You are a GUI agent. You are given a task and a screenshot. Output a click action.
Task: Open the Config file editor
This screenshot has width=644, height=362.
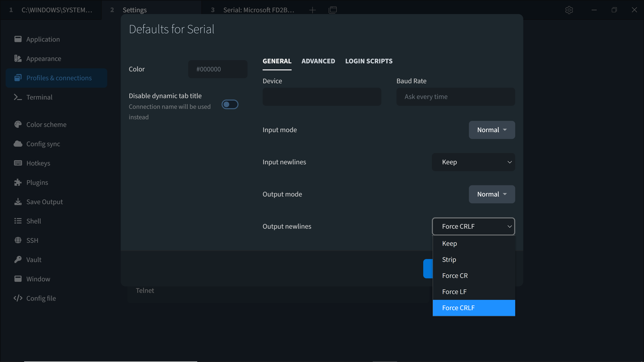coord(41,298)
